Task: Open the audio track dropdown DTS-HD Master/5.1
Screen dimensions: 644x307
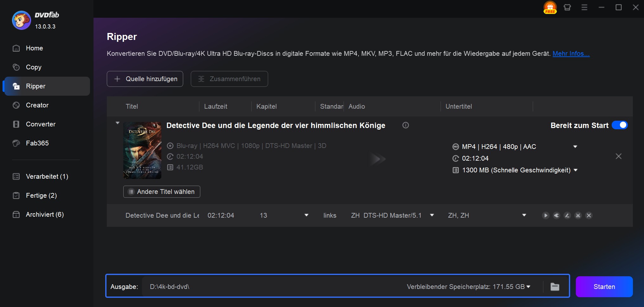Action: 432,215
